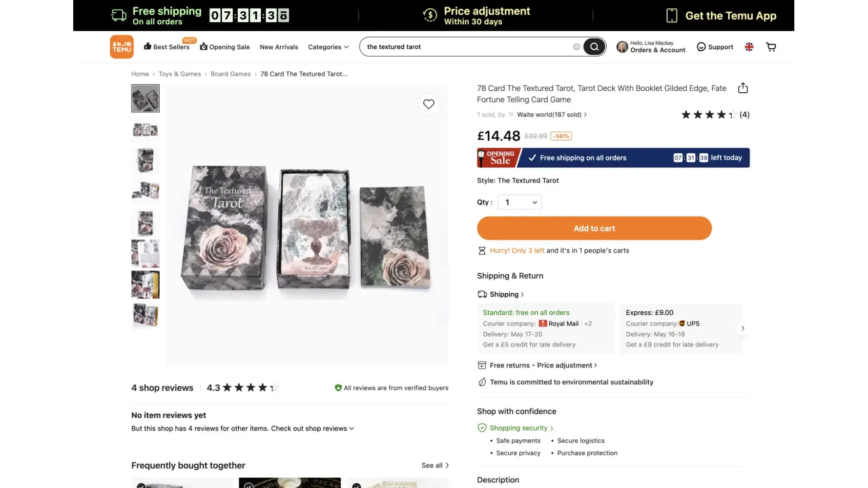Click into the search input field
Screen dimensions: 868x488
tap(466, 47)
